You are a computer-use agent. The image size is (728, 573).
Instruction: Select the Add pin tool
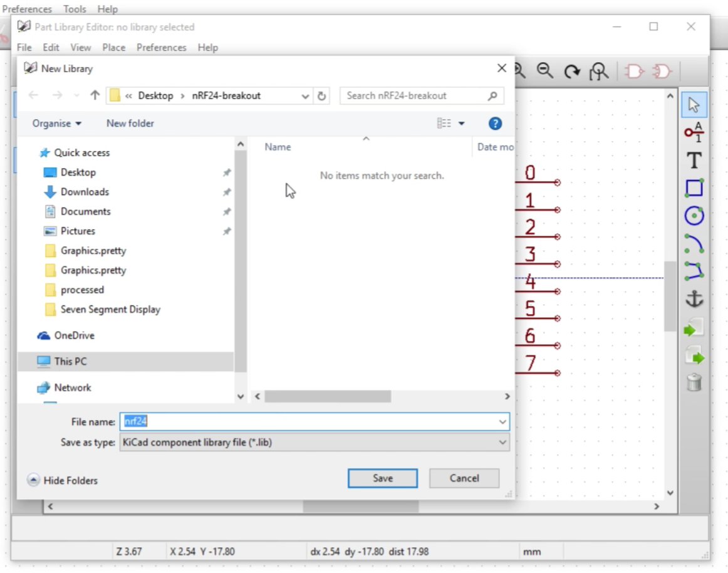(x=694, y=132)
